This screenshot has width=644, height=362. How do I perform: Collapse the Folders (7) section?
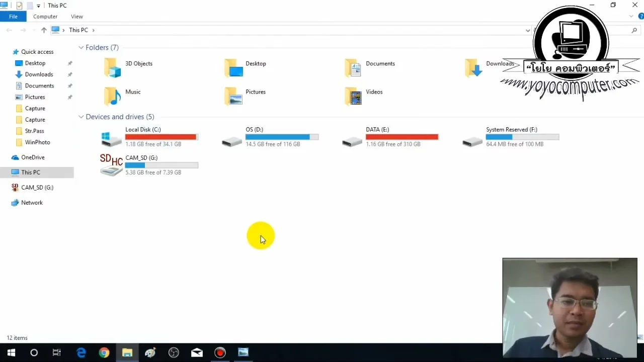81,47
